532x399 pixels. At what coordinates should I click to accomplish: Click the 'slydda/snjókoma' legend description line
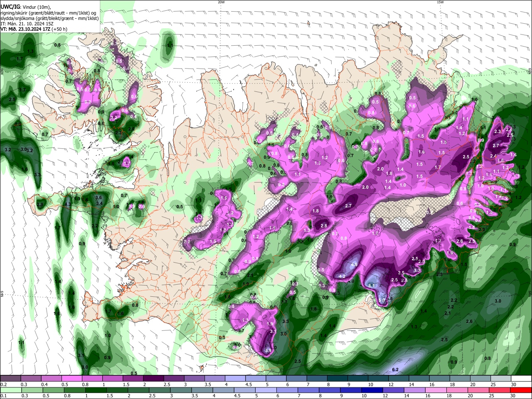click(x=49, y=18)
